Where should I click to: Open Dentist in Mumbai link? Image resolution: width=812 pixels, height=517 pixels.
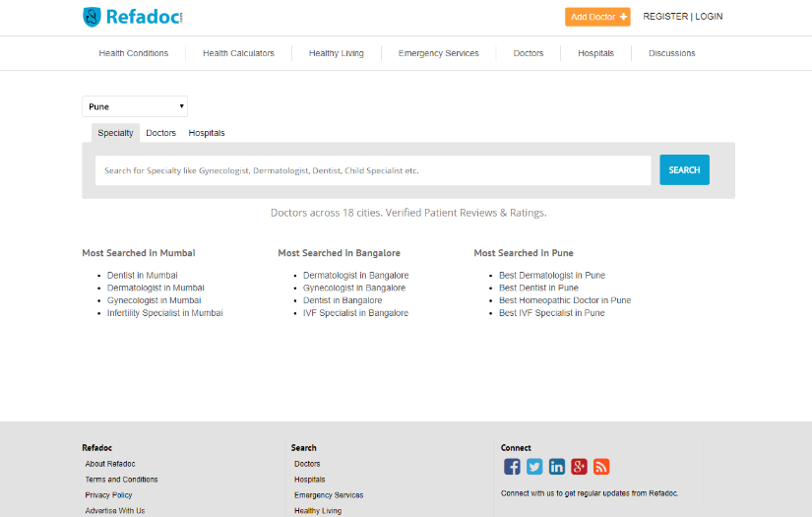(143, 275)
